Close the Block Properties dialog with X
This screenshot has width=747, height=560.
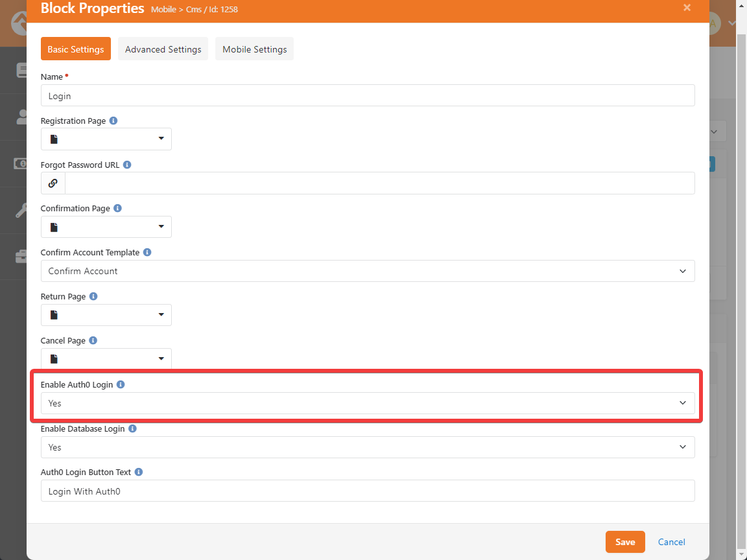tap(687, 8)
